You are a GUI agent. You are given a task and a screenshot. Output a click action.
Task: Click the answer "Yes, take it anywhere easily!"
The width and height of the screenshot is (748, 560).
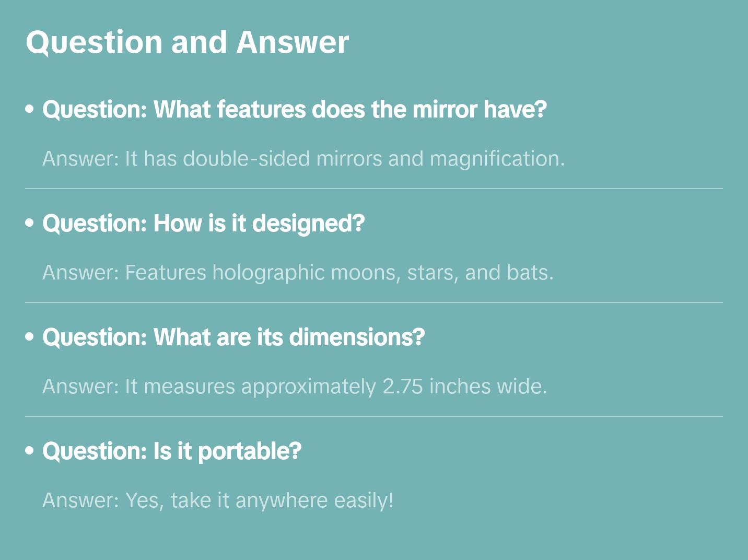pyautogui.click(x=218, y=500)
